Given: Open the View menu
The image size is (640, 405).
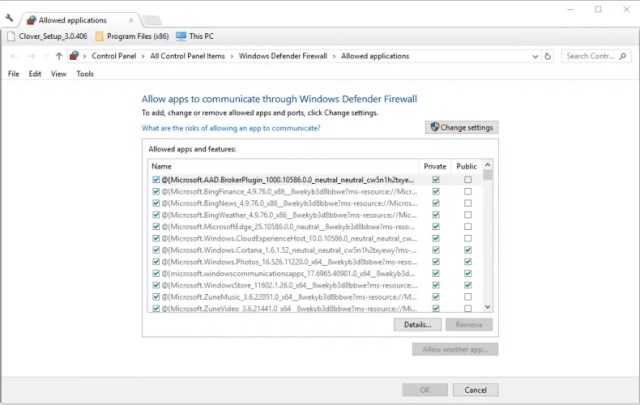Looking at the screenshot, I should tap(59, 74).
